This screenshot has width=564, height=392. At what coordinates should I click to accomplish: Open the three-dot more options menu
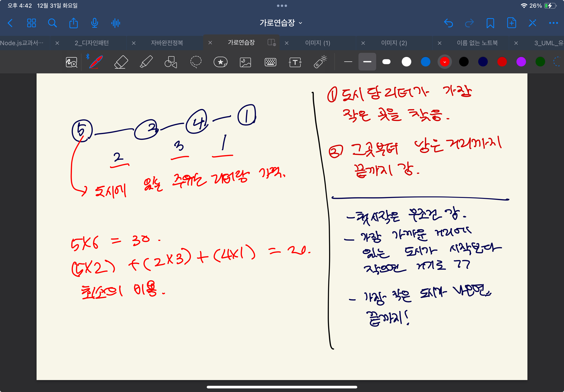click(x=553, y=23)
